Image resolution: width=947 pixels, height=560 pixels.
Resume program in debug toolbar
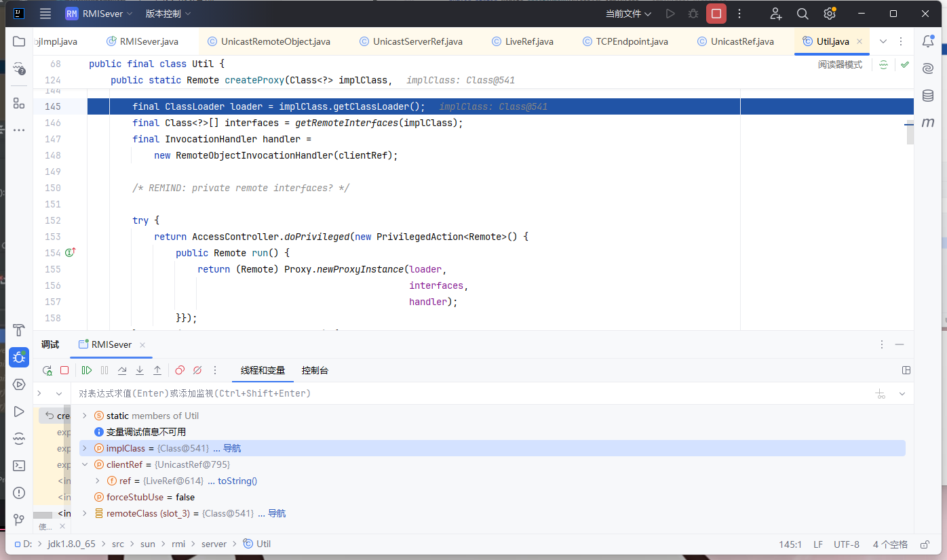87,370
